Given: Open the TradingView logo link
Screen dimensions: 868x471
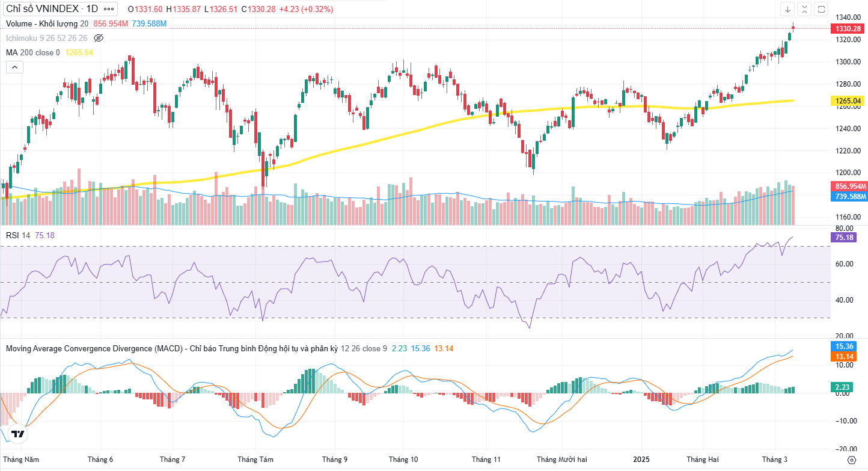Looking at the screenshot, I should point(19,434).
